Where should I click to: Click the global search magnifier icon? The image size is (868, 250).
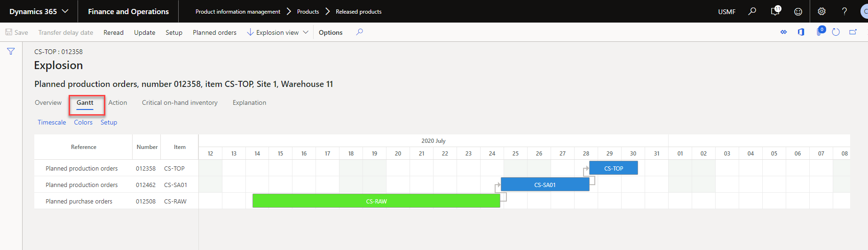pos(752,11)
